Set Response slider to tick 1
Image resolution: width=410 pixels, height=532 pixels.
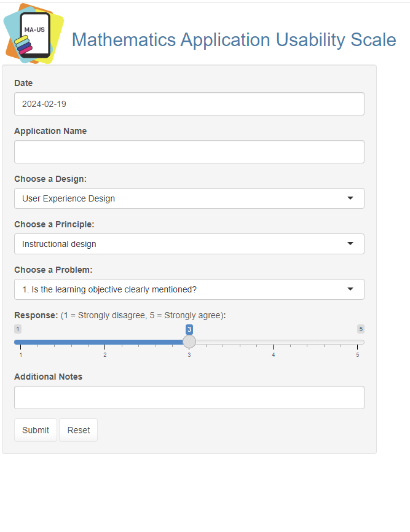pyautogui.click(x=21, y=342)
